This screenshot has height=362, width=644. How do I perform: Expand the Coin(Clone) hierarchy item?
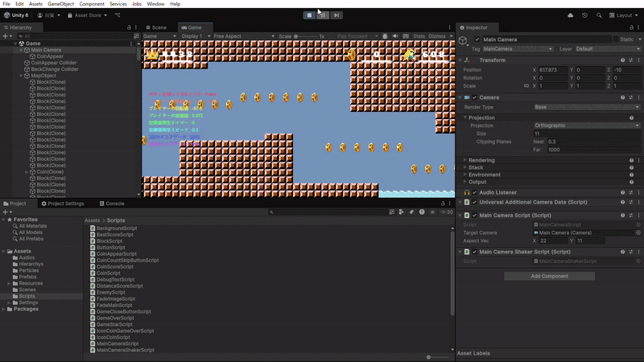27,172
